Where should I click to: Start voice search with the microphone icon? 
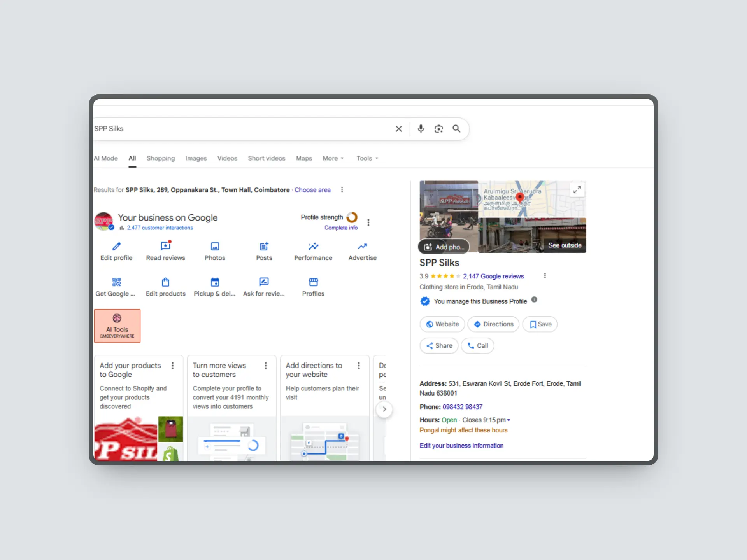421,129
